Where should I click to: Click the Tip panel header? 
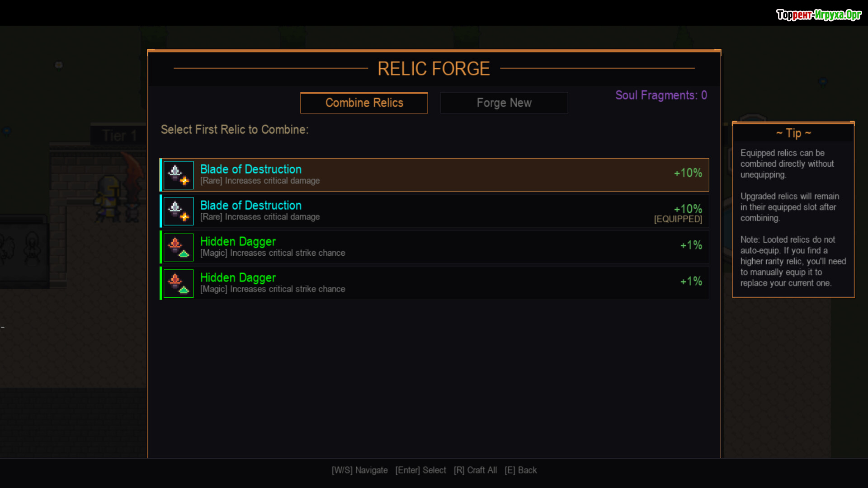click(x=793, y=133)
